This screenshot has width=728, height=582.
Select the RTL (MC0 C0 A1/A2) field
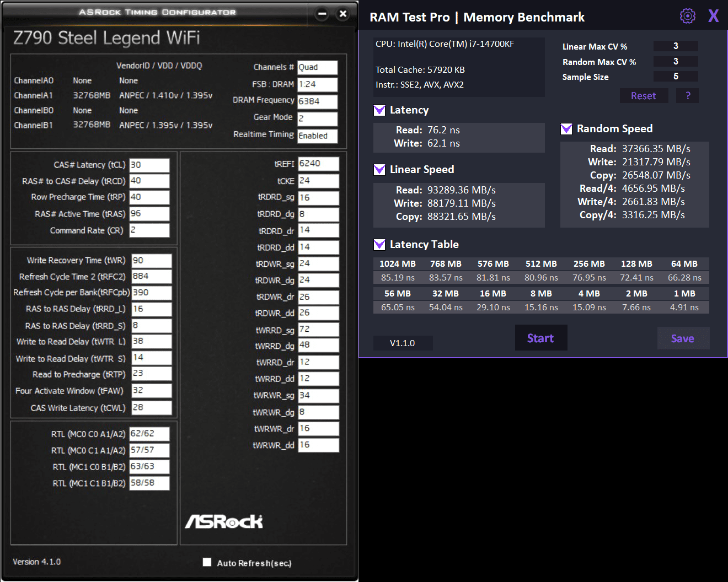(149, 434)
